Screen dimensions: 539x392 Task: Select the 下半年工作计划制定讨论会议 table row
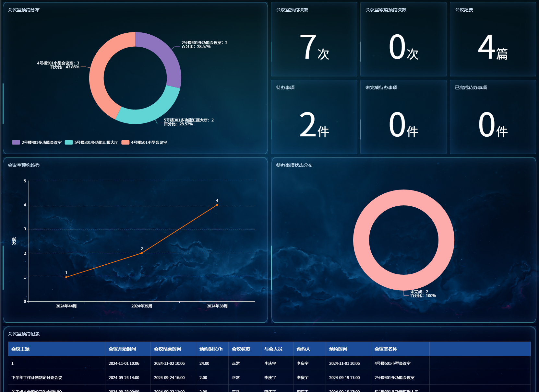[37, 378]
